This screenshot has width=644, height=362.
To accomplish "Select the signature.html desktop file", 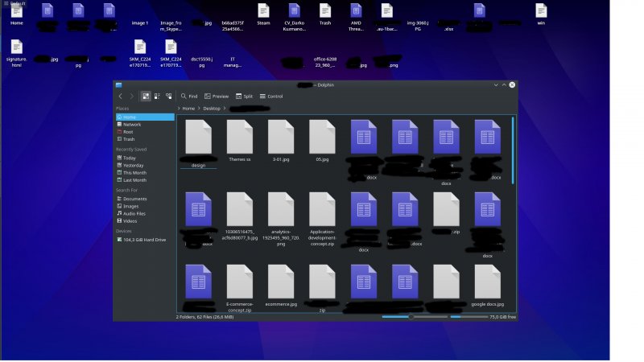I will tap(17, 53).
